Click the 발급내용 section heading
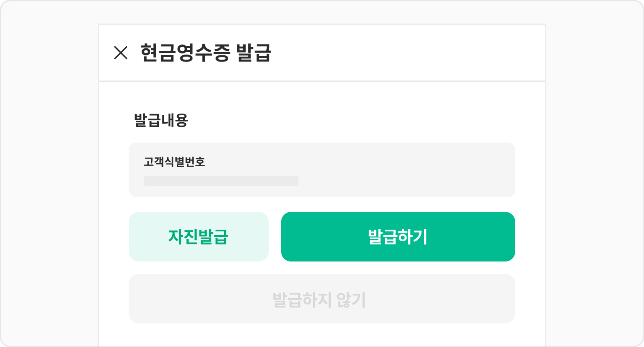The image size is (644, 347). pyautogui.click(x=161, y=120)
